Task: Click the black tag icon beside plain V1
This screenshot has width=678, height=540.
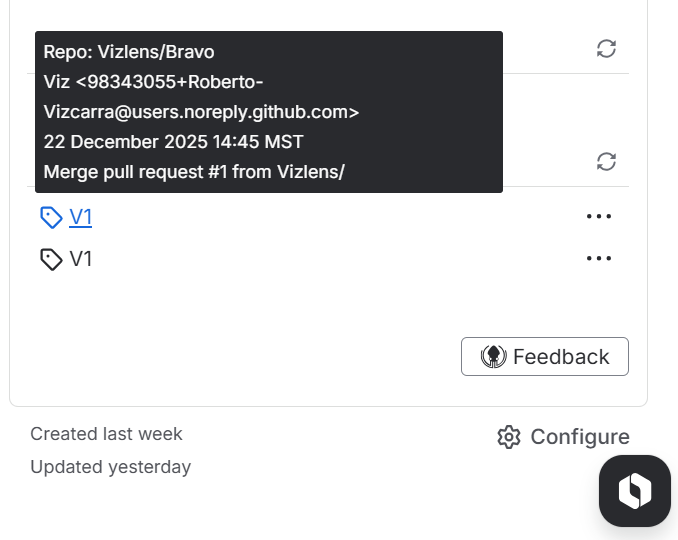Action: pos(51,260)
